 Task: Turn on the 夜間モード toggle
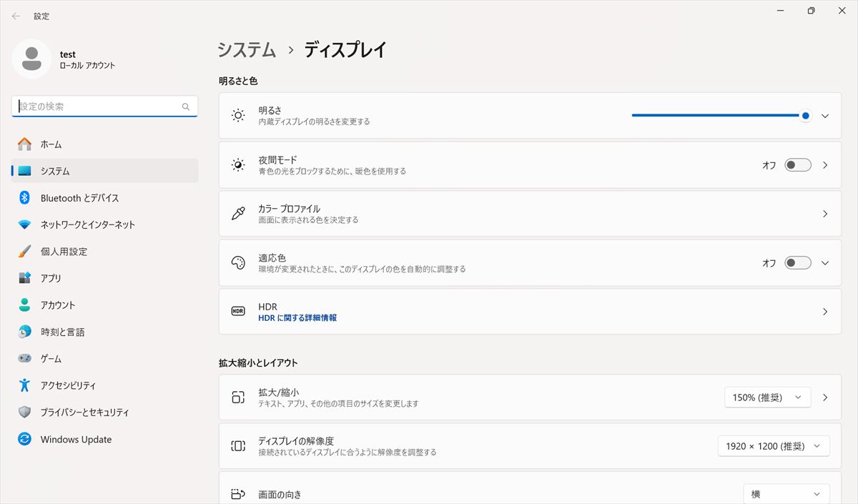[x=798, y=165]
